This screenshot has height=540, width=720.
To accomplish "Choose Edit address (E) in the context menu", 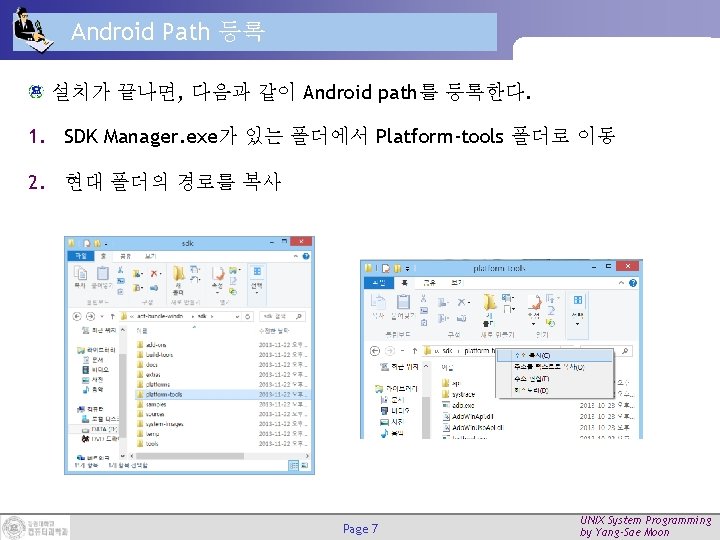I will tap(555, 379).
